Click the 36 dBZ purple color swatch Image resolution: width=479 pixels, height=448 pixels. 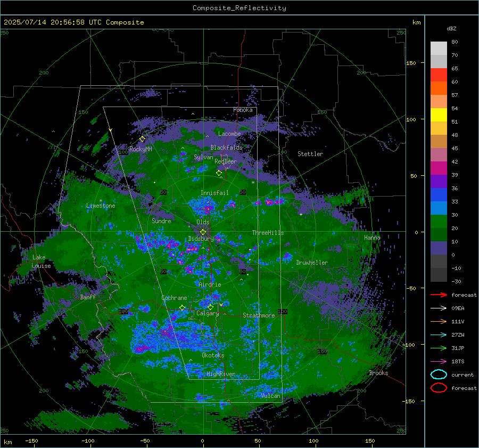point(439,182)
